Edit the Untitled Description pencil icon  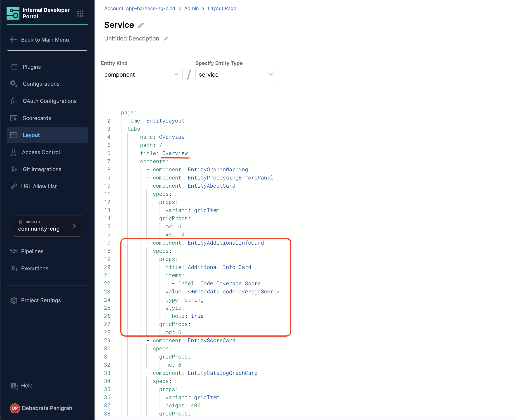tap(166, 39)
